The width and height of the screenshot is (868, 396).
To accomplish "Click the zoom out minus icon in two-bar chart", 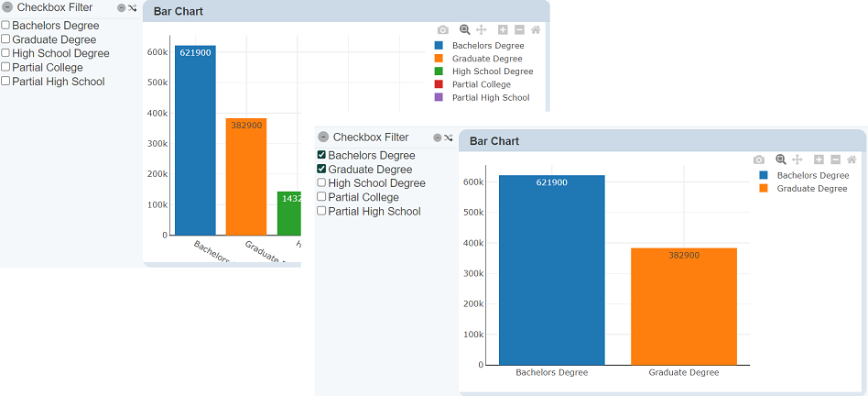I will tap(834, 159).
